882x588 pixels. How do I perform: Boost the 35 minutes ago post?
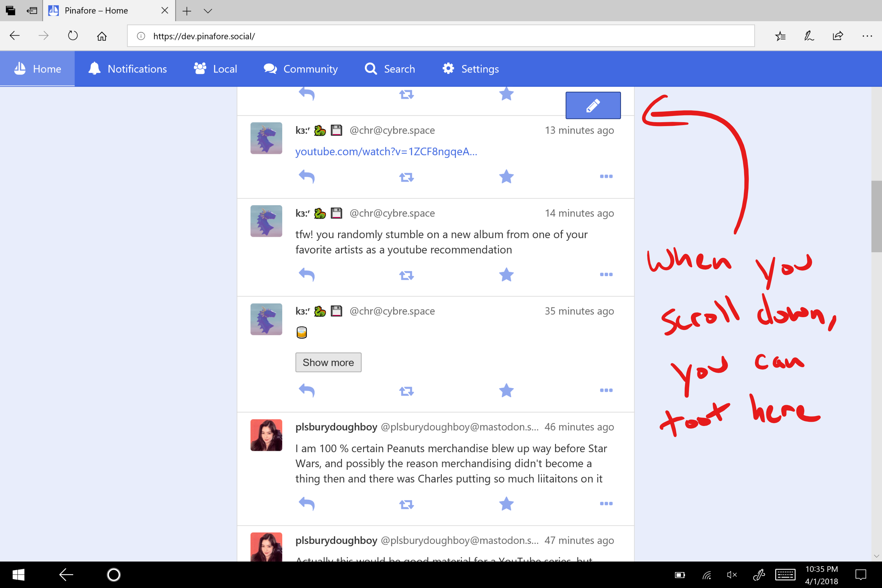(x=406, y=391)
